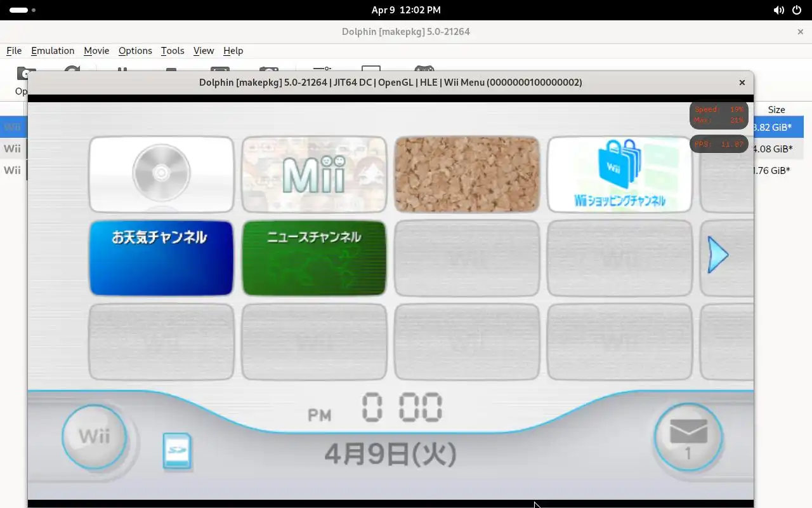
Task: Open the Mii Channel tile
Action: tap(314, 174)
